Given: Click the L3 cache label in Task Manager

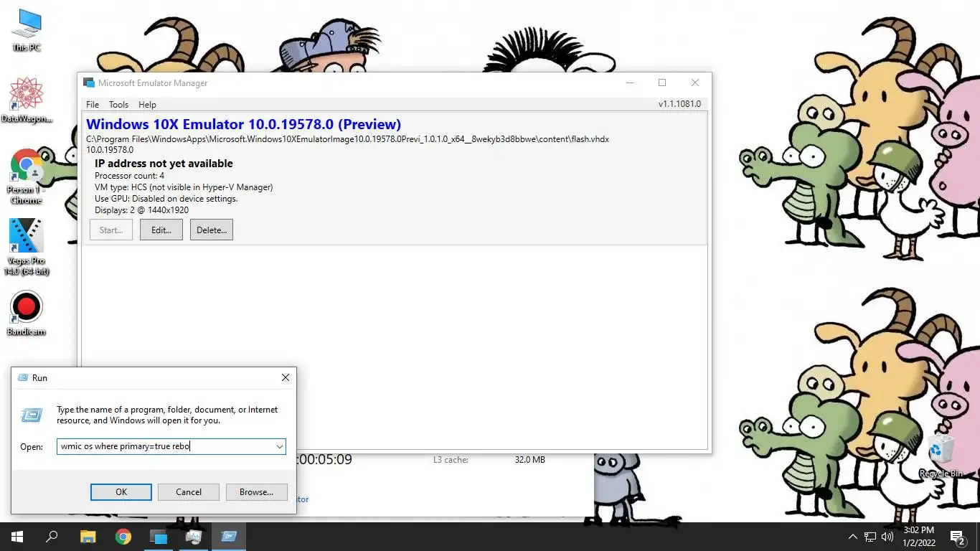Looking at the screenshot, I should (x=451, y=459).
